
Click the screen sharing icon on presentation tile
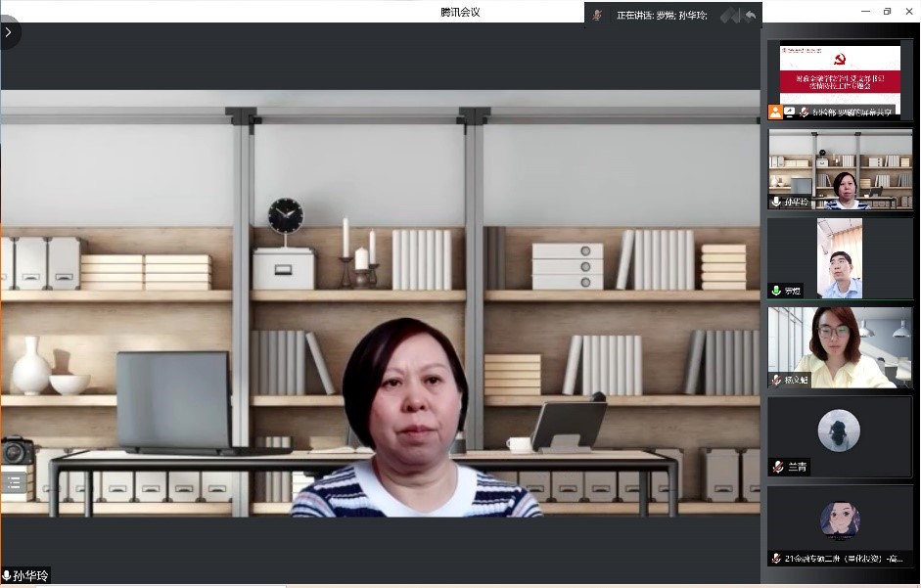(790, 113)
